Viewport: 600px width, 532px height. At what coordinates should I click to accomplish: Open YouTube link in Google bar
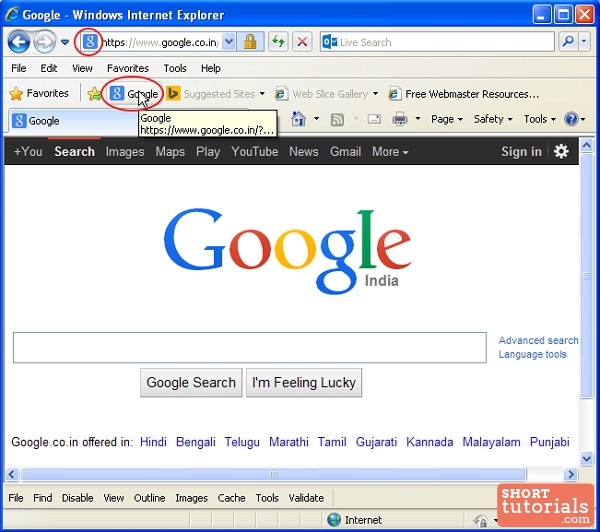pyautogui.click(x=254, y=152)
